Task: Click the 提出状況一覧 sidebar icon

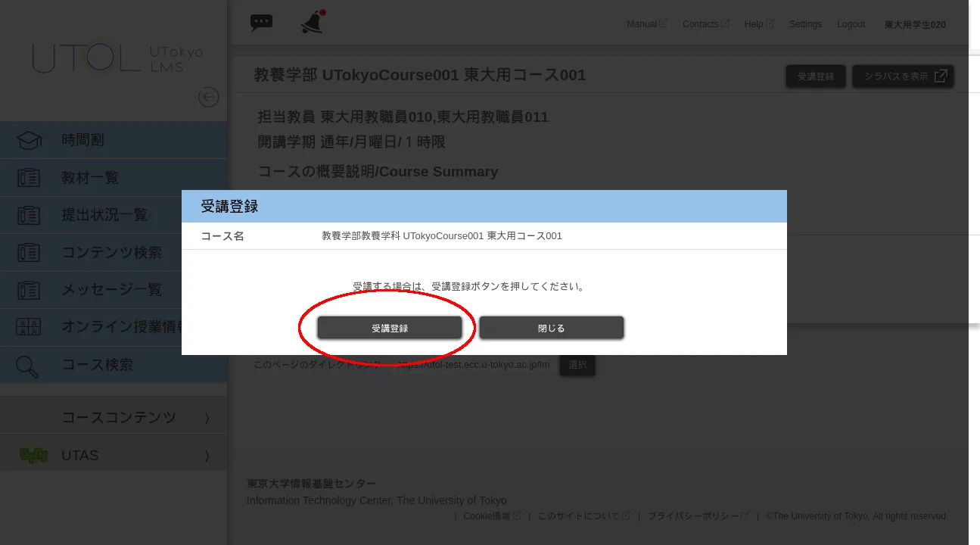Action: point(27,215)
